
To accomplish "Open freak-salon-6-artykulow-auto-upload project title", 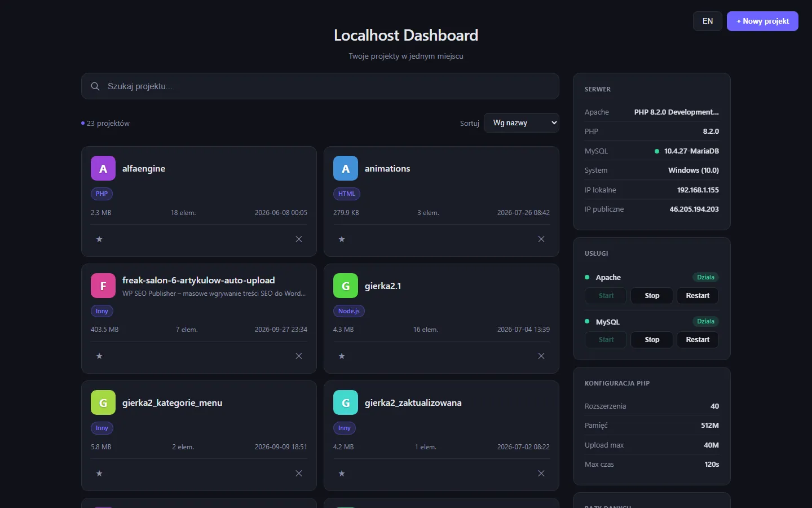I will [x=198, y=280].
